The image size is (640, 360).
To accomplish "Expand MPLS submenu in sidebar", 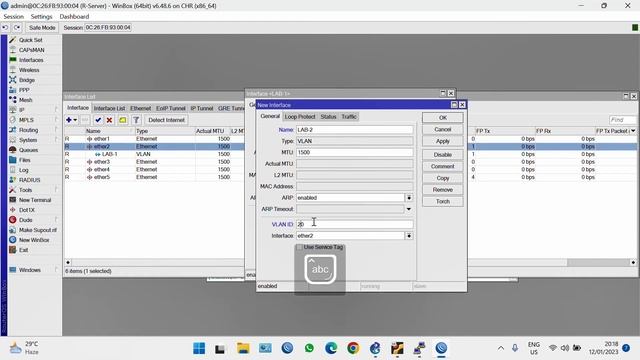I will pyautogui.click(x=56, y=120).
